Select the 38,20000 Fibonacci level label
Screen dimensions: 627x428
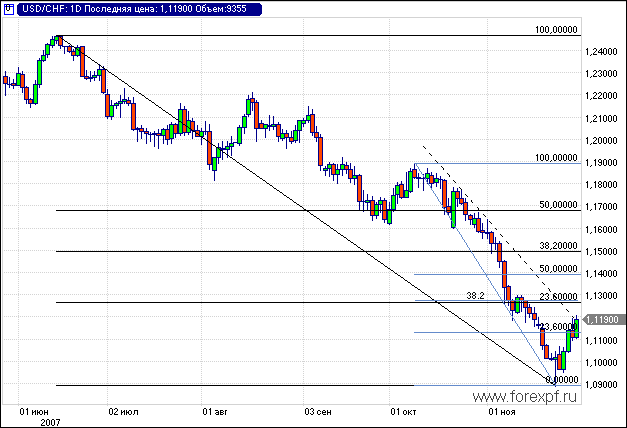point(558,245)
